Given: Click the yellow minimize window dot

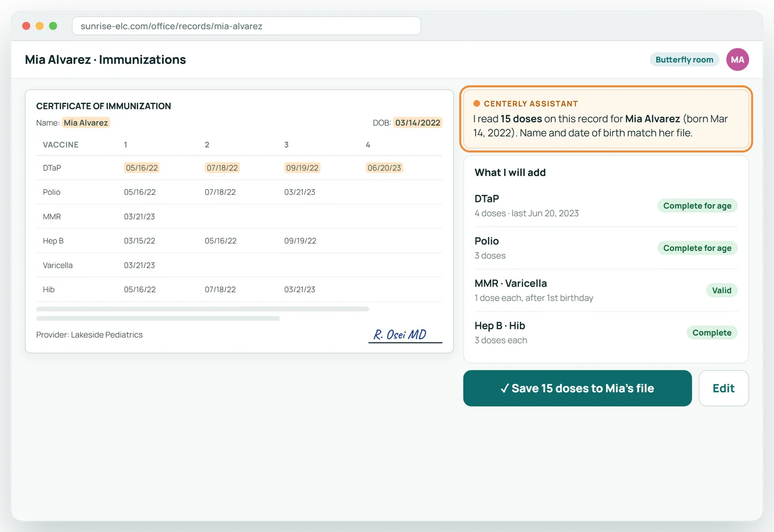Looking at the screenshot, I should click(39, 26).
